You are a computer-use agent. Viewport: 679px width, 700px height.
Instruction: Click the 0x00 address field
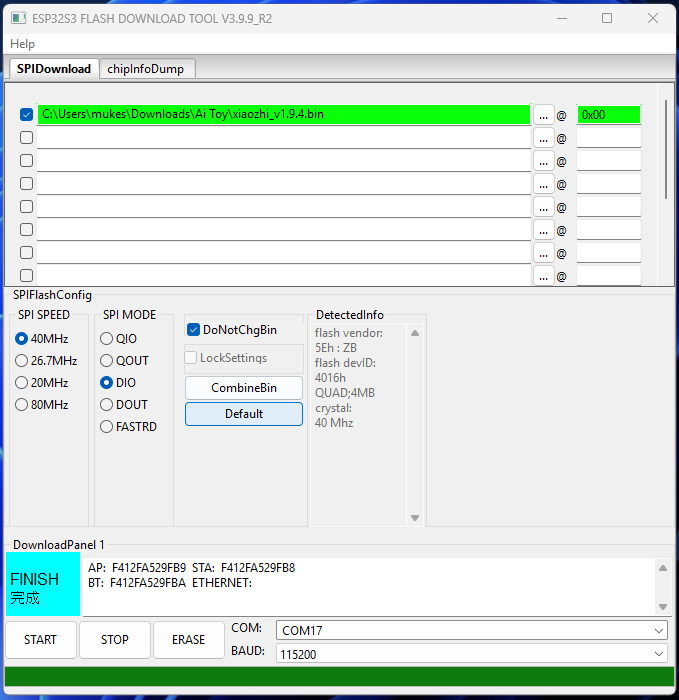pos(609,115)
